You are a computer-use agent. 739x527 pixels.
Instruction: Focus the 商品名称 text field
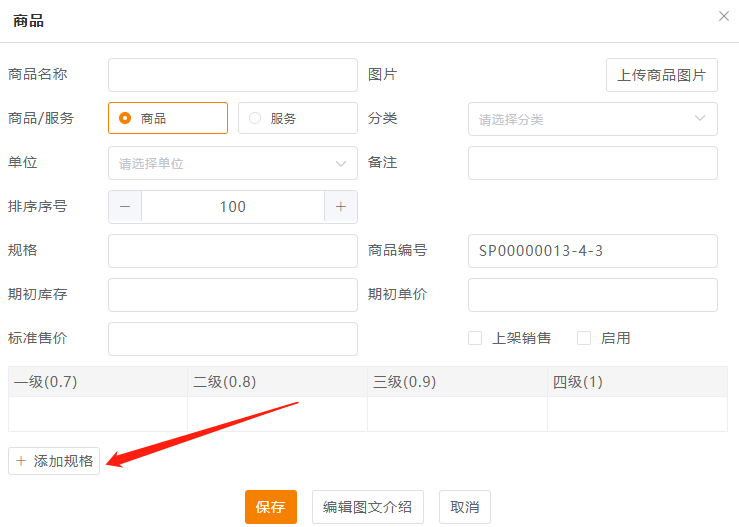[232, 75]
